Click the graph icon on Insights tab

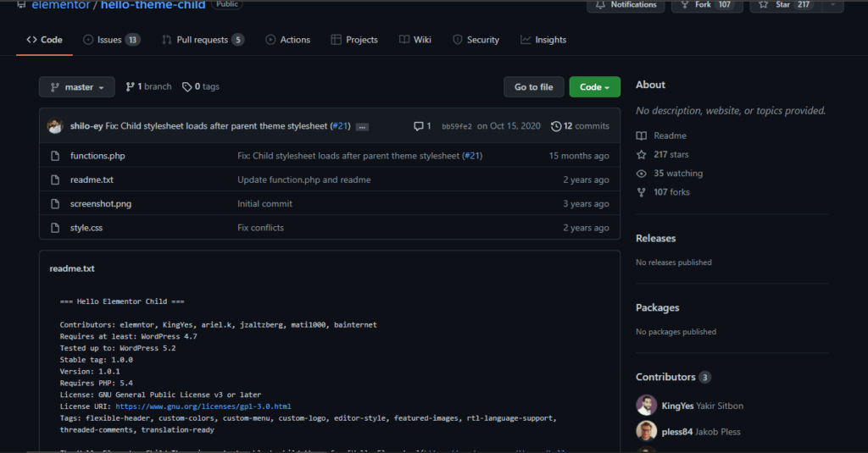(x=526, y=40)
